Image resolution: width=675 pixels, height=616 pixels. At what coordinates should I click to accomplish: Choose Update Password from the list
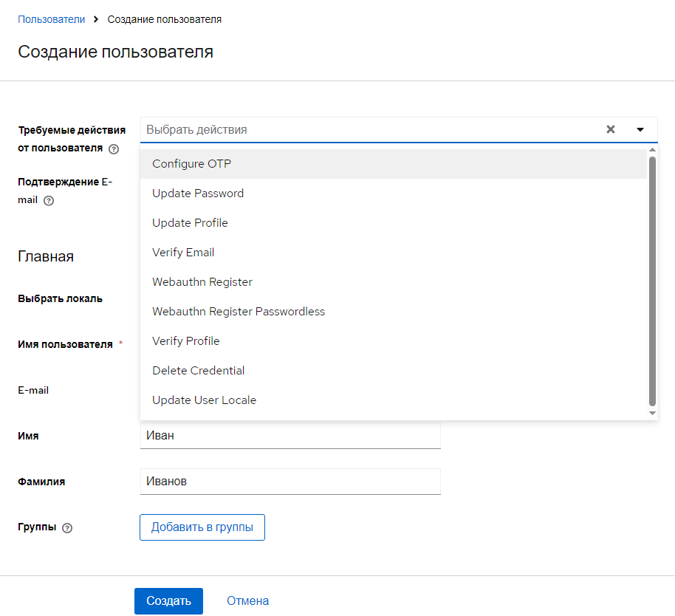point(198,194)
